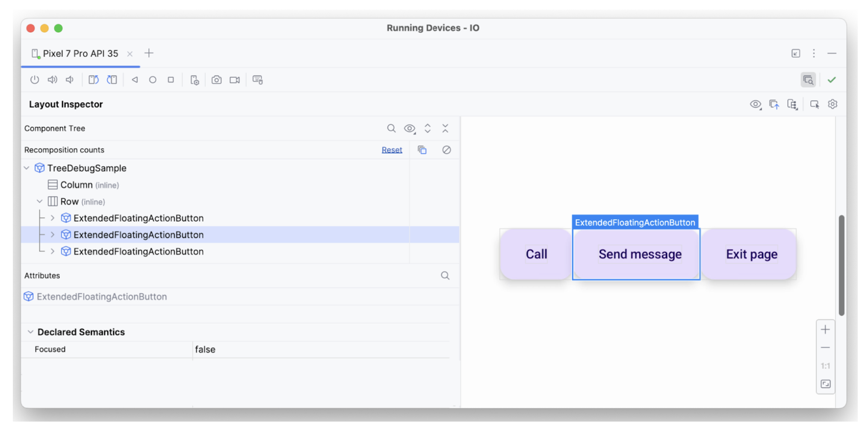868x431 pixels.
Task: Rotate the device counterclockwise
Action: pyautogui.click(x=94, y=80)
